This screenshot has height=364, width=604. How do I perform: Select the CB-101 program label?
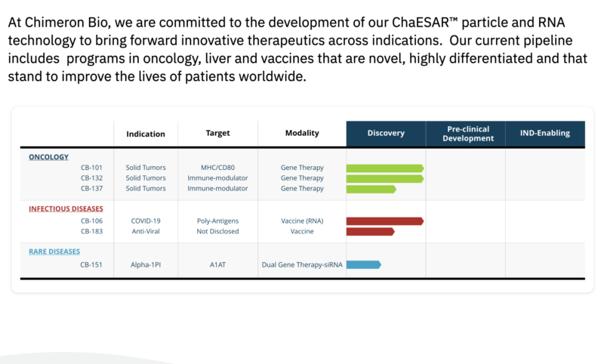(x=91, y=168)
